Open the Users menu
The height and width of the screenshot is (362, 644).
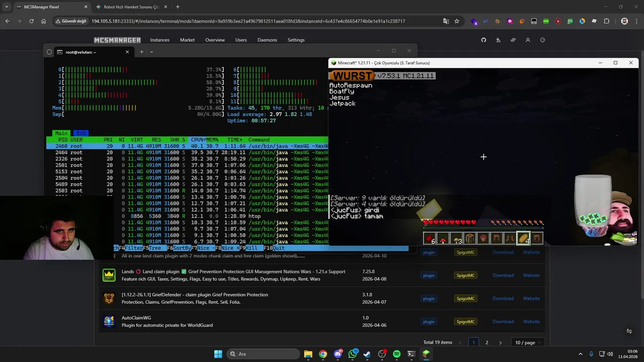(x=241, y=40)
